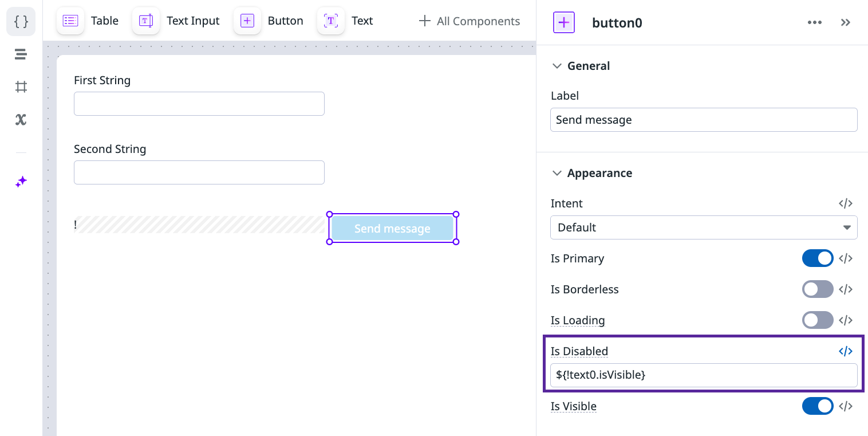Open the AI assistant sparkle icon
This screenshot has width=868, height=436.
click(20, 181)
